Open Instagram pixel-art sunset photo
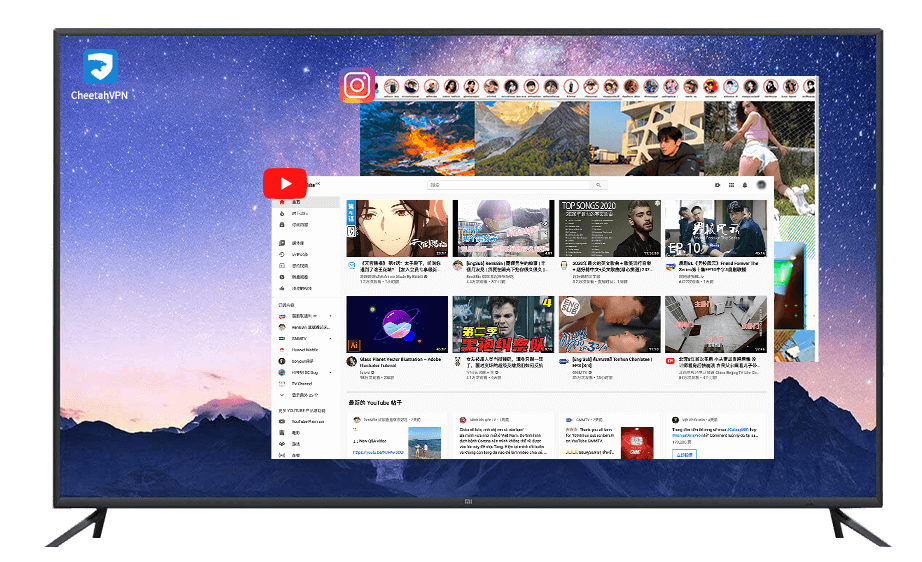 point(417,138)
